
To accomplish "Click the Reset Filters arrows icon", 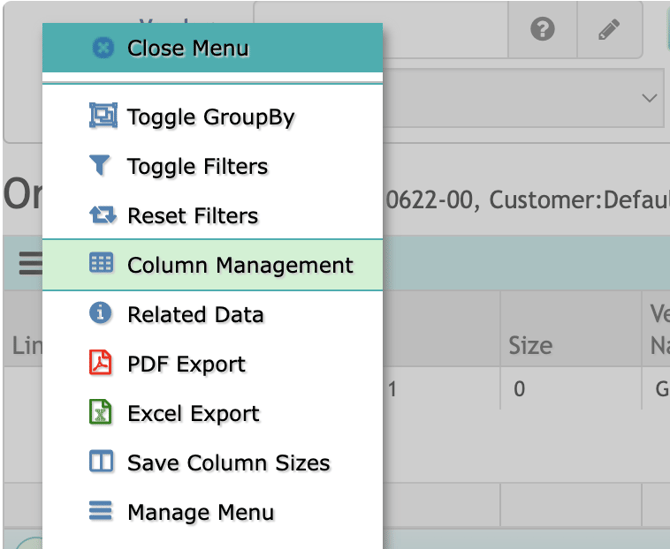I will [x=102, y=215].
